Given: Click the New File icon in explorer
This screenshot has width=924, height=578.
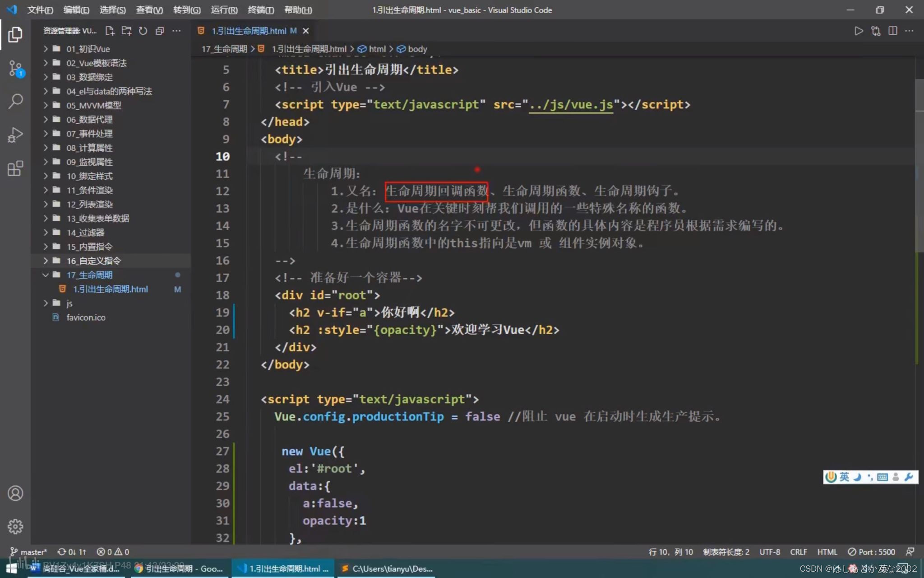Looking at the screenshot, I should [110, 31].
